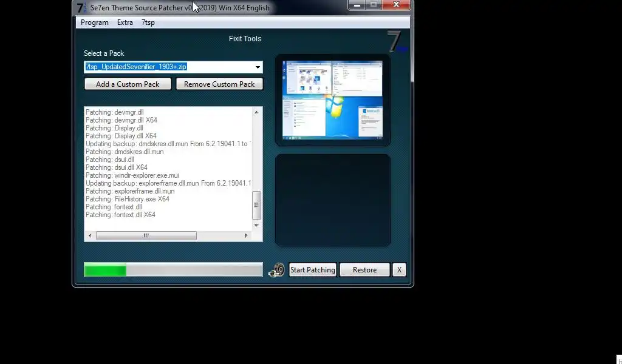Screen dimensions: 622x364
Task: Click Start Patching button
Action: [313, 270]
